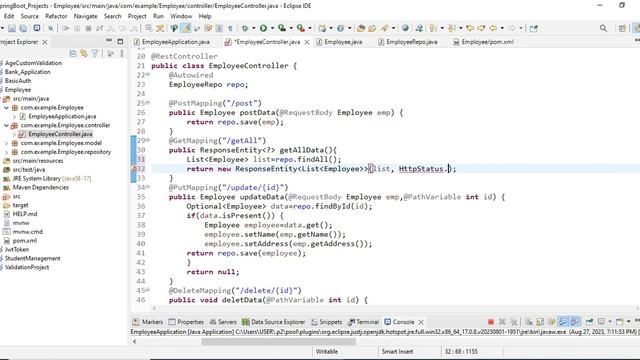Toggle Show Console on Standard Error icon
Image resolution: width=640 pixels, height=360 pixels.
pos(575,322)
